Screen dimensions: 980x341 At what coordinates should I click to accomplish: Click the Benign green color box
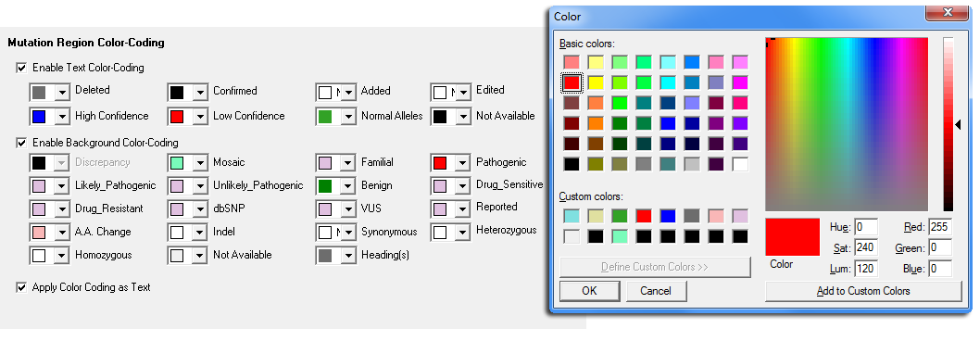(x=325, y=186)
